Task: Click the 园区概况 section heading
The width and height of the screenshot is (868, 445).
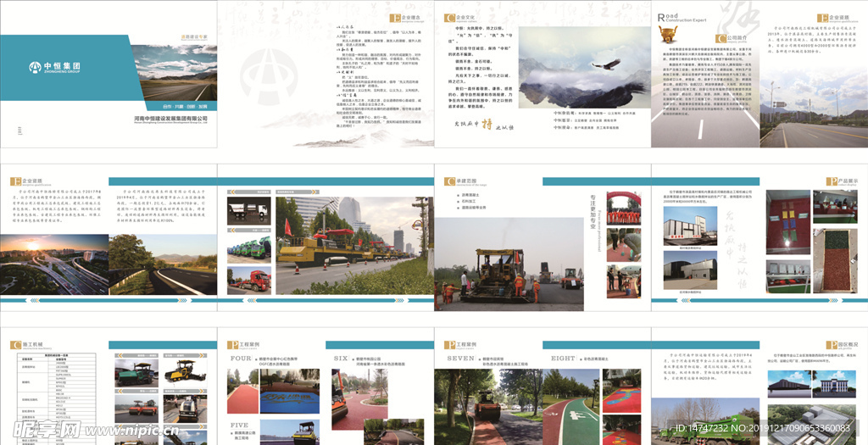Action: 849,344
